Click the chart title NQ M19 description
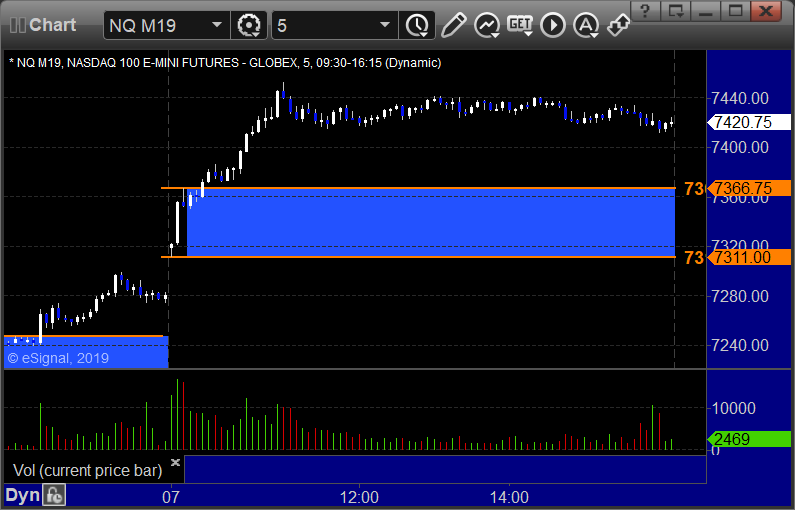Image resolution: width=795 pixels, height=510 pixels. (225, 63)
